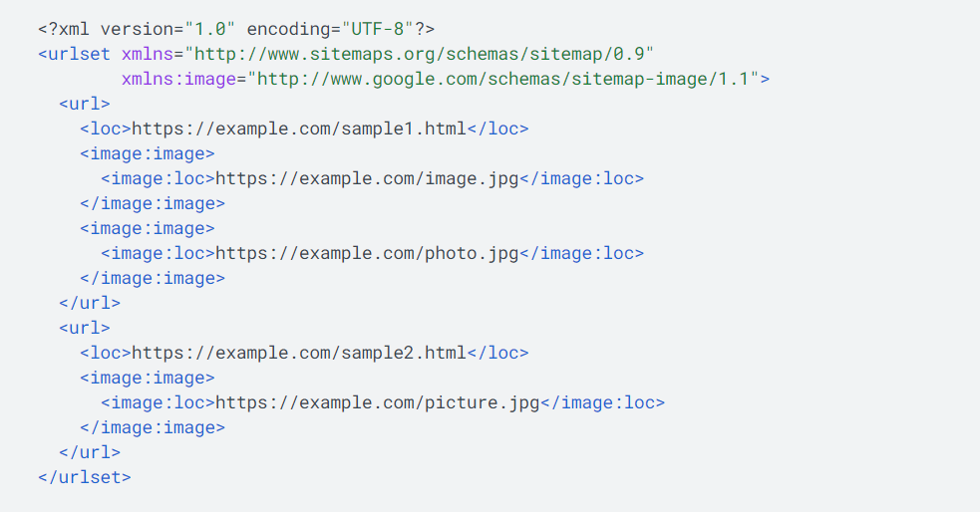Screen dimensions: 980x512
Task: Click the closing loc tag after sample1.html
Action: 497,128
